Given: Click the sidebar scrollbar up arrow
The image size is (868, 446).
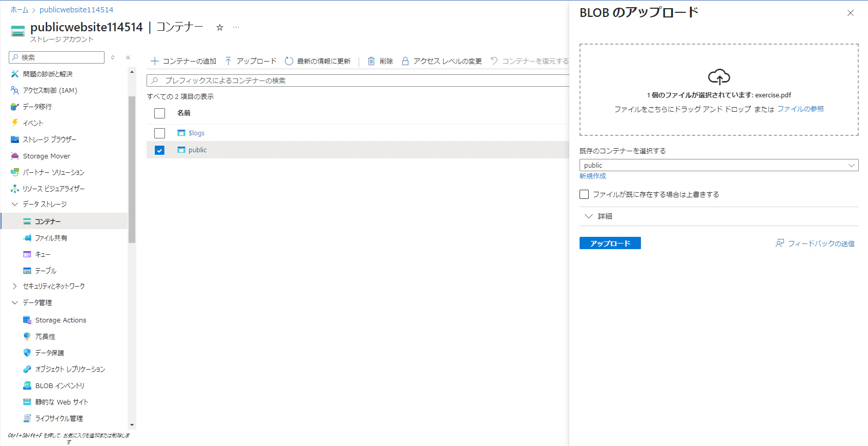Looking at the screenshot, I should pyautogui.click(x=132, y=72).
